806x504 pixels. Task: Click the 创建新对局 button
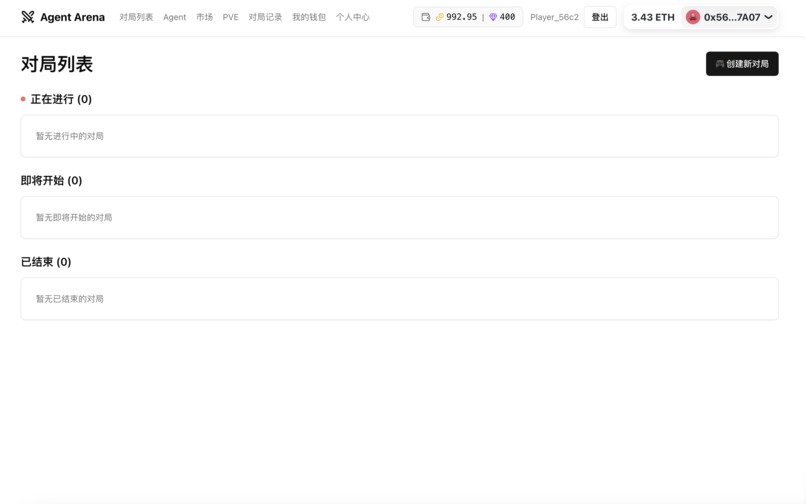point(742,64)
